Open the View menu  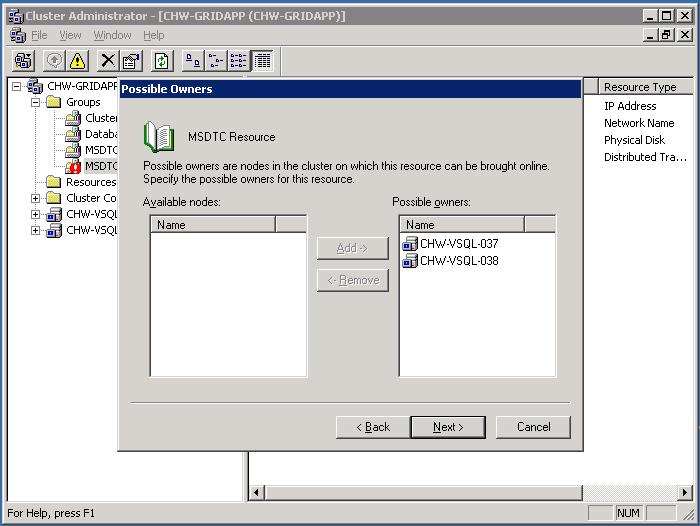(70, 35)
